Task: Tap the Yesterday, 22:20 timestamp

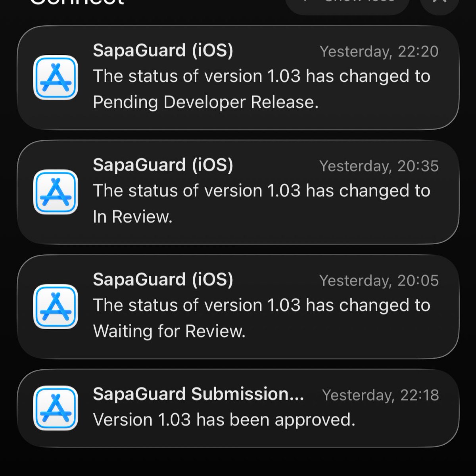Action: click(379, 52)
